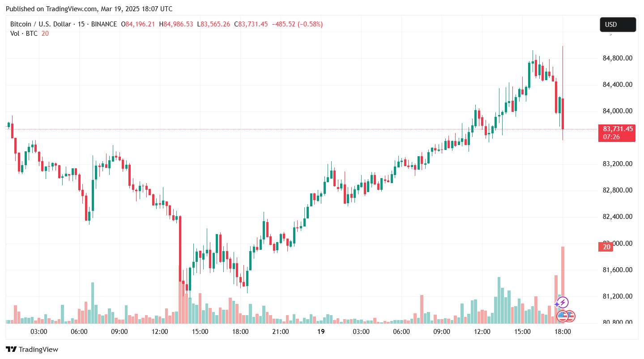Click the red volume value tag 20
Screen dimensions: 644x359
(607, 247)
